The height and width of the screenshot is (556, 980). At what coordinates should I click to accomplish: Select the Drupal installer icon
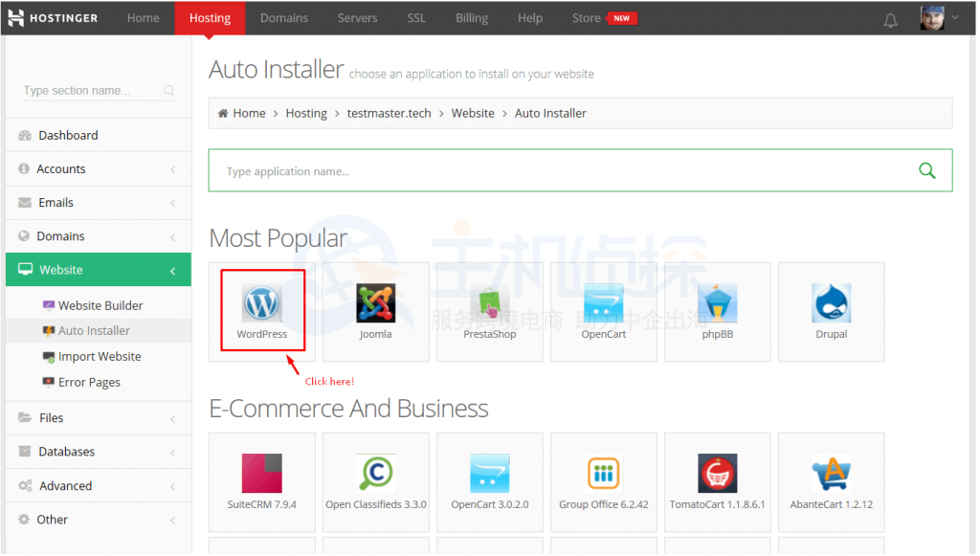click(831, 303)
